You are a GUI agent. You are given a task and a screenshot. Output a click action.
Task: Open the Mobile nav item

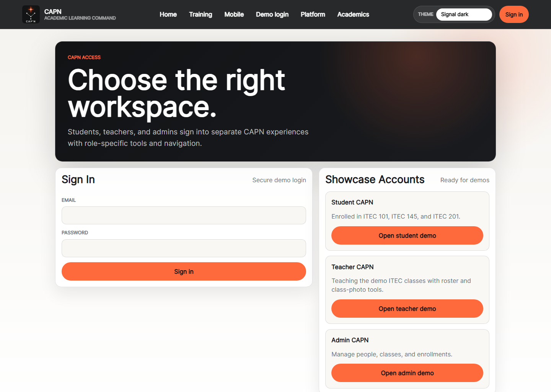pos(234,15)
